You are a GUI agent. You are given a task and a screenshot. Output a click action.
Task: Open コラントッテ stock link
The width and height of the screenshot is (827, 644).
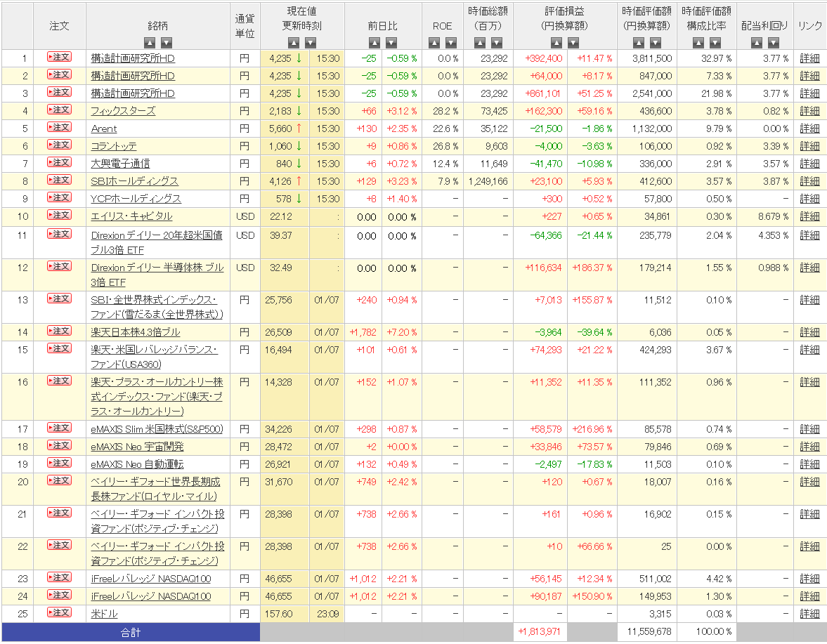tap(114, 146)
